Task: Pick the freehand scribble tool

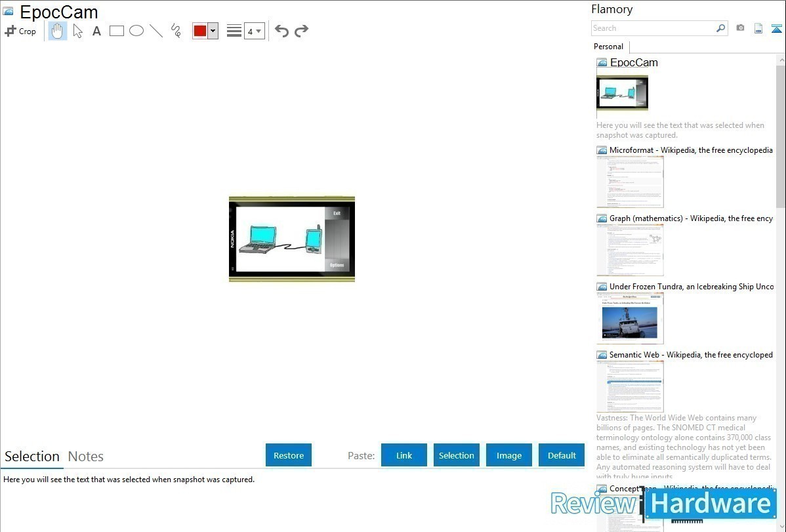Action: click(x=176, y=31)
